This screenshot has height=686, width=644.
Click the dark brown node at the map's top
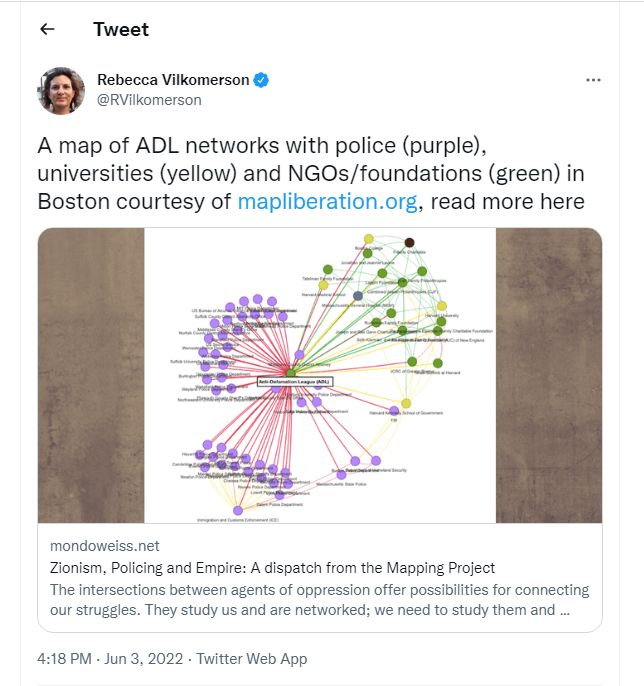click(410, 243)
